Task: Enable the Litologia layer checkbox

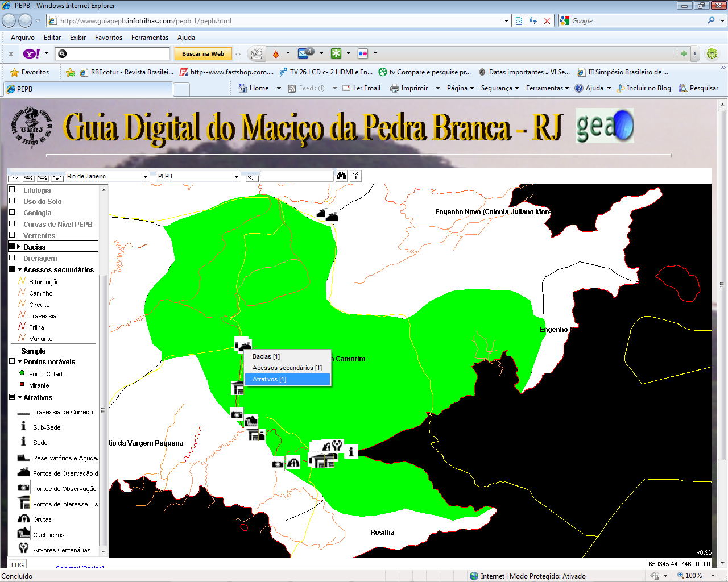Action: coord(12,190)
